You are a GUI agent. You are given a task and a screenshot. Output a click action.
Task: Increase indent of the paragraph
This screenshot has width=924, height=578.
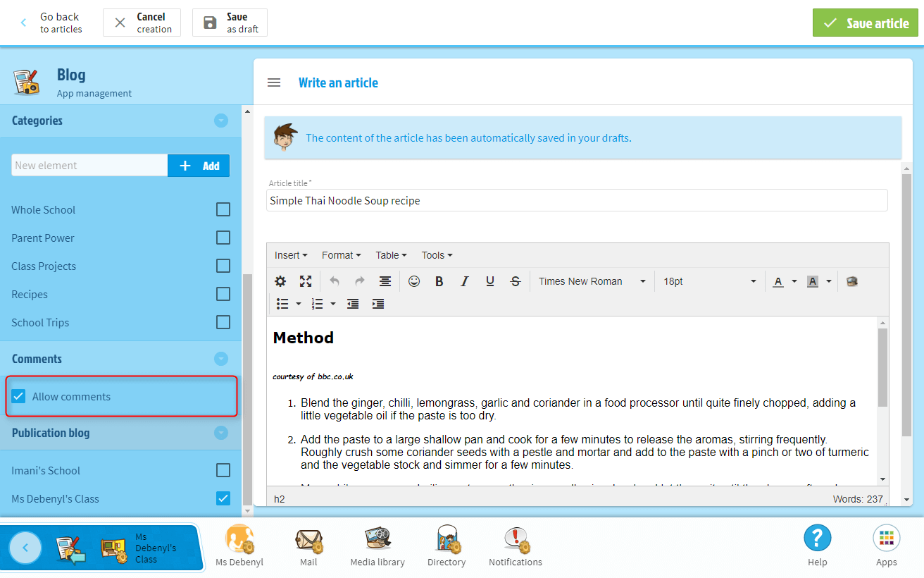(x=378, y=304)
